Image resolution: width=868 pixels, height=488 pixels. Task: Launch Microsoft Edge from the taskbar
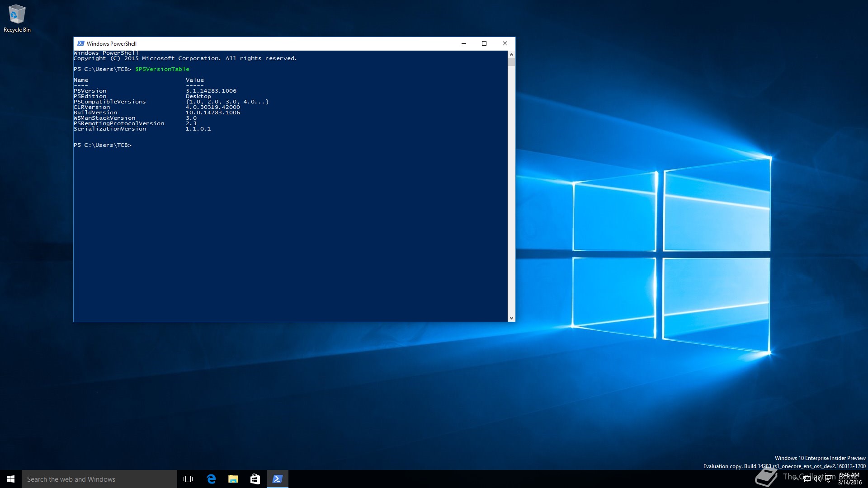pos(211,479)
